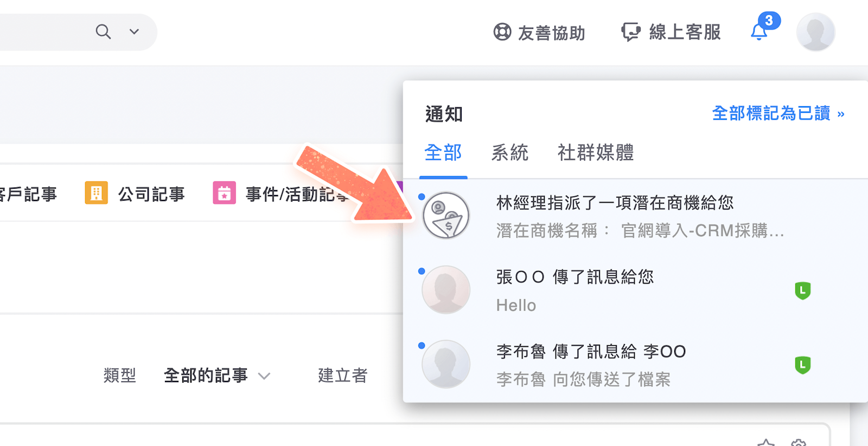Switch to the 社群媒體 notifications tab
This screenshot has height=446, width=868.
(x=596, y=153)
